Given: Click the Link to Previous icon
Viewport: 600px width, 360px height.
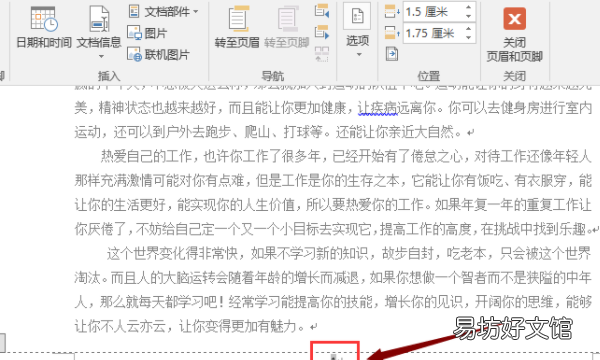Looking at the screenshot, I should click(x=322, y=54).
